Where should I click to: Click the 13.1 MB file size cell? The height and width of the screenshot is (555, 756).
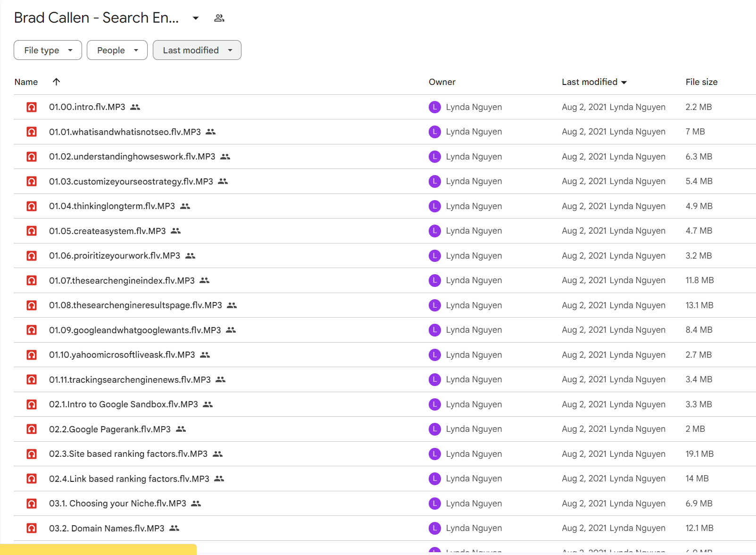pos(699,305)
